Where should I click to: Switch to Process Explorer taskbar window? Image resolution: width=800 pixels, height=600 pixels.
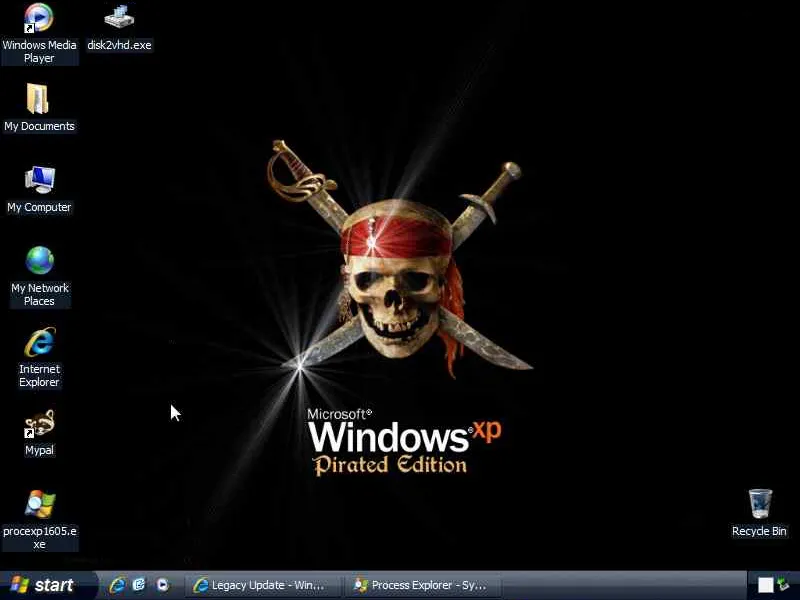[422, 585]
